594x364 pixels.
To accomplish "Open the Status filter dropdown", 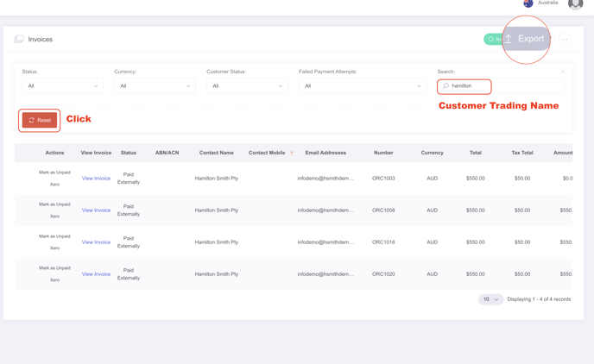I will [62, 86].
